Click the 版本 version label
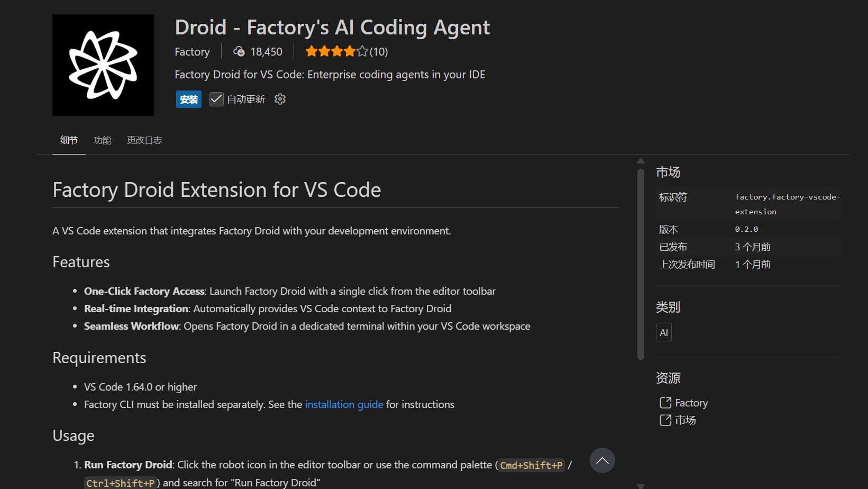Screen dimensions: 868x489 [x=669, y=230]
